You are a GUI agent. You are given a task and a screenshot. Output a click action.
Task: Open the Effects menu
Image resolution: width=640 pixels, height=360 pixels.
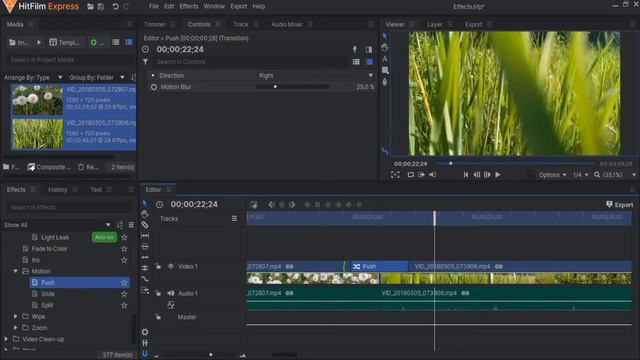[189, 6]
